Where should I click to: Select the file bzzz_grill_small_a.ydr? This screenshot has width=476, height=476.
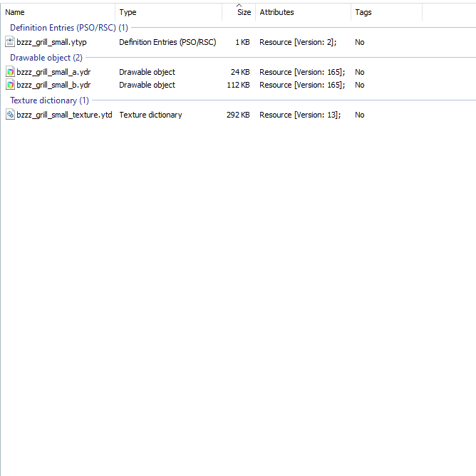[x=53, y=72]
